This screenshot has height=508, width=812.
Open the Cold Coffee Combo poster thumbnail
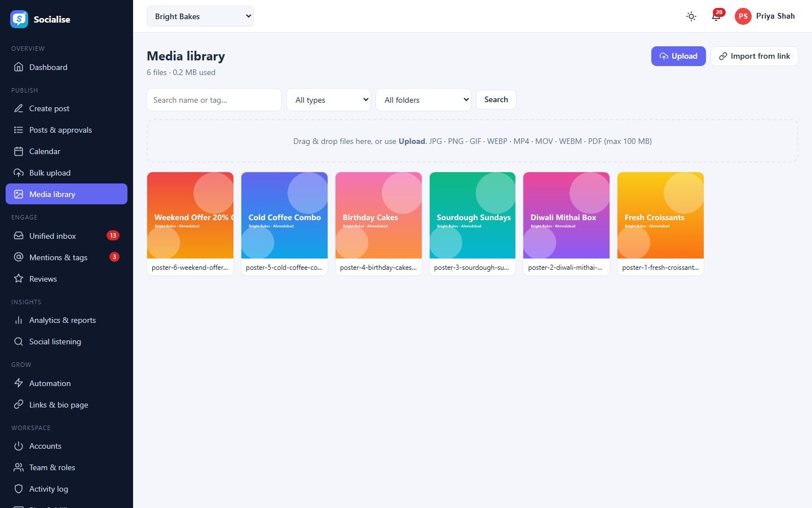click(x=284, y=216)
